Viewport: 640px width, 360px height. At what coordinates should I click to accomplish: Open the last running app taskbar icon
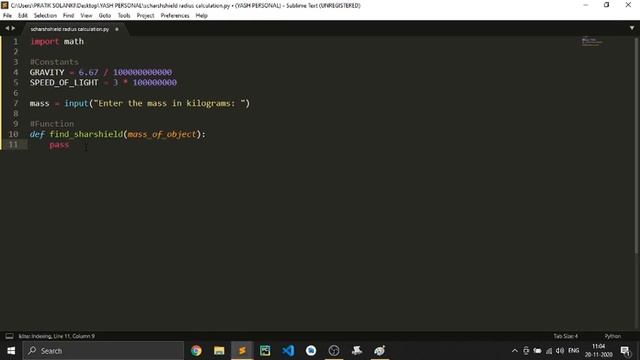[380, 351]
